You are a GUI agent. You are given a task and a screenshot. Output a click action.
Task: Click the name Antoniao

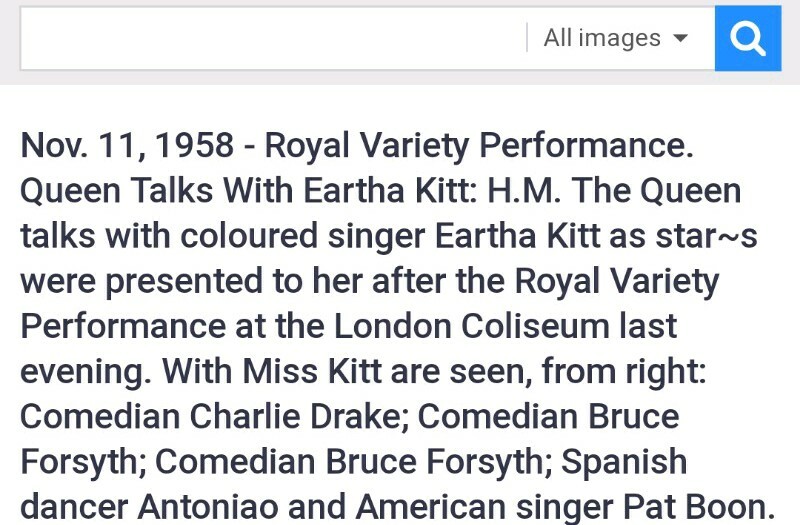pyautogui.click(x=208, y=507)
